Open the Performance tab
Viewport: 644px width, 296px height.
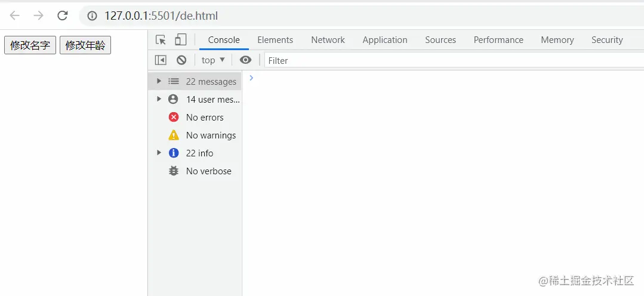(x=498, y=40)
